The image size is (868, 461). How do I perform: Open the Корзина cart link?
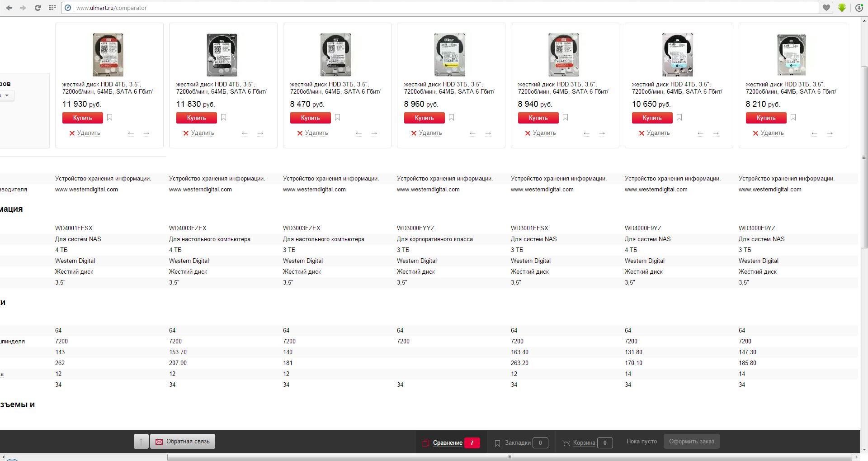[x=584, y=443]
